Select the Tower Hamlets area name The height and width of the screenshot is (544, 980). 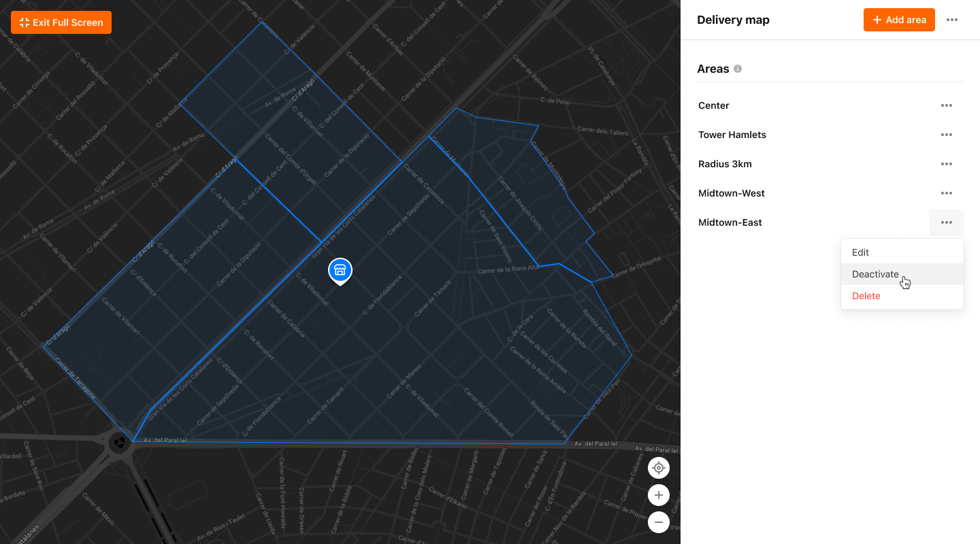(x=732, y=135)
